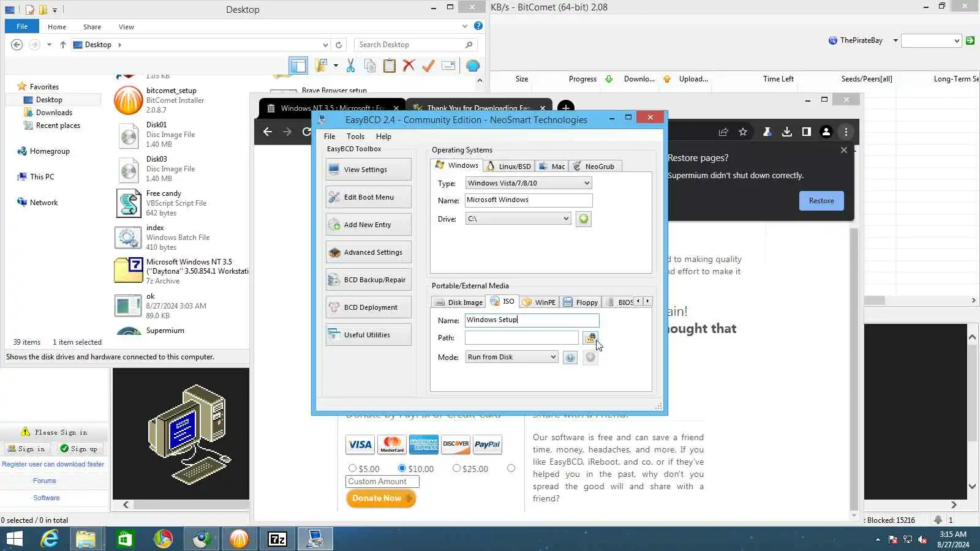
Task: Open Edit Boot Menu in EasyBCD
Action: point(369,197)
